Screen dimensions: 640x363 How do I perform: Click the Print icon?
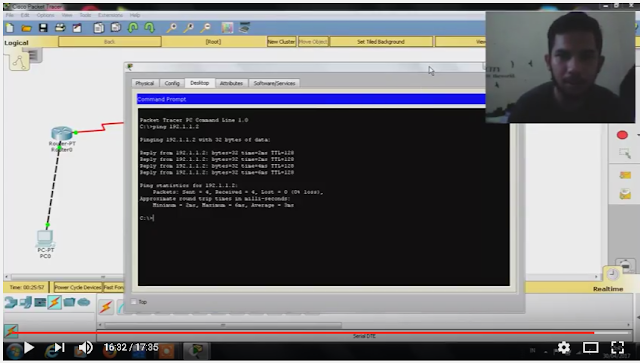[x=60, y=28]
